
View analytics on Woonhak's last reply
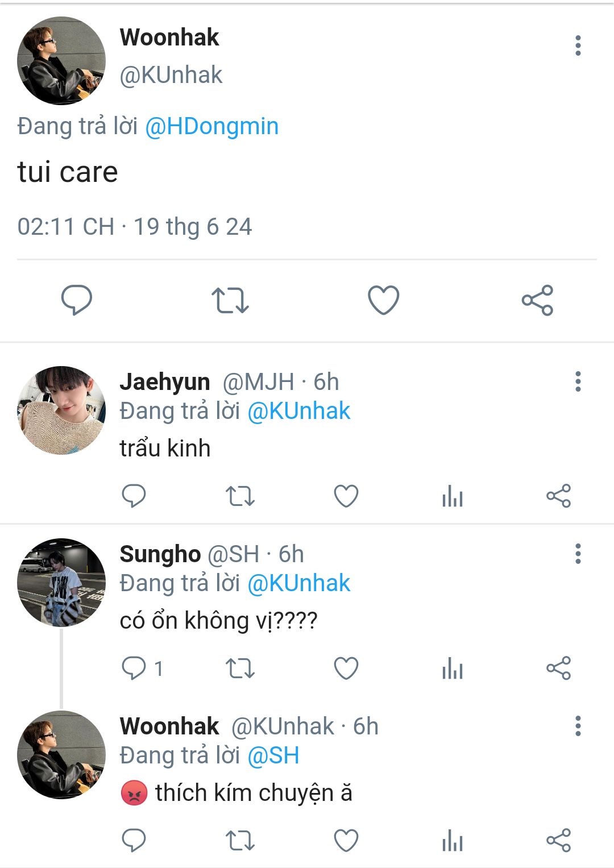tap(453, 841)
